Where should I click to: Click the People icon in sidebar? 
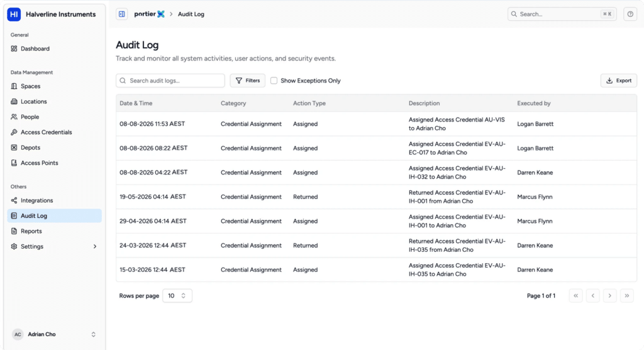coord(14,117)
